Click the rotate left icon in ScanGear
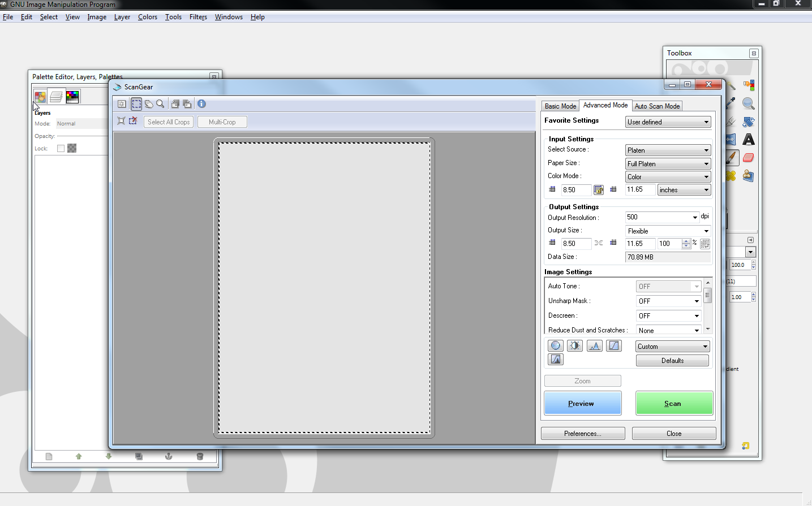This screenshot has height=506, width=812. 175,104
